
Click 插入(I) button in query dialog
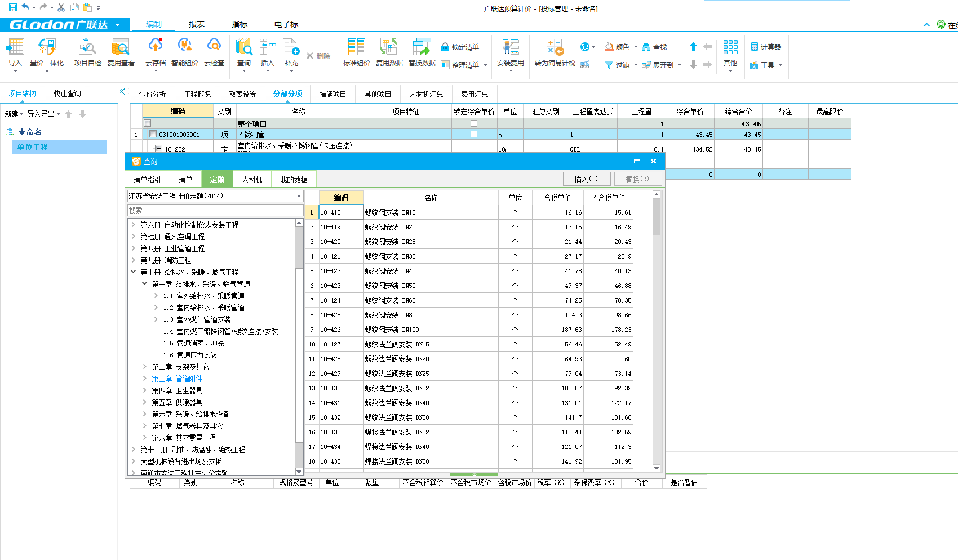[x=586, y=179]
